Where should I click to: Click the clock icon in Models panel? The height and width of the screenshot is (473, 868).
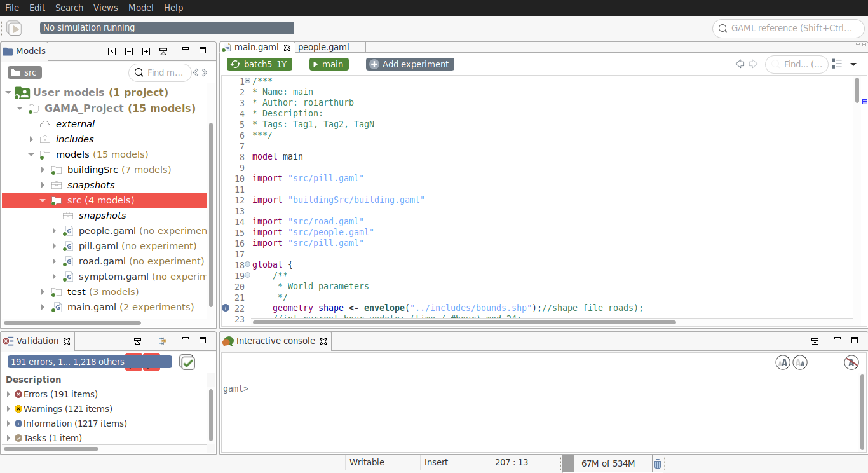(112, 51)
